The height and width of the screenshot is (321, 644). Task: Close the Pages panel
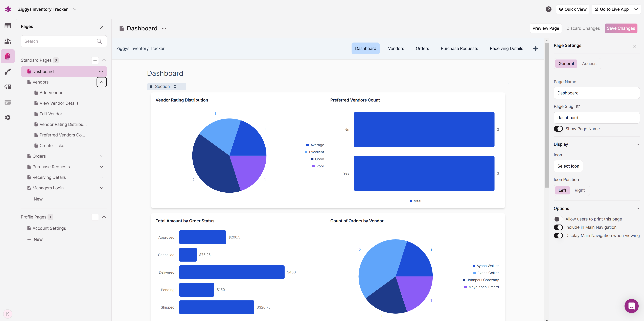click(x=102, y=27)
